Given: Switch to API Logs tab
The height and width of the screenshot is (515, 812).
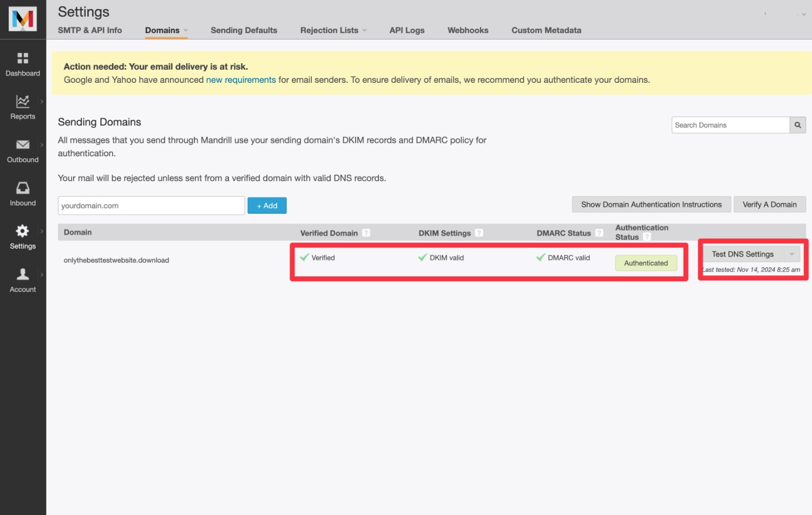Looking at the screenshot, I should 407,30.
